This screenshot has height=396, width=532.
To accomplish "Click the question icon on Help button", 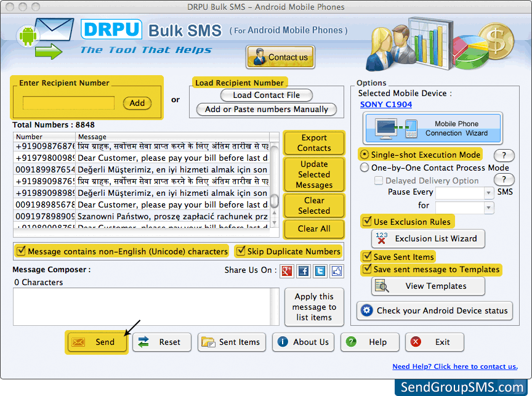I will click(351, 342).
